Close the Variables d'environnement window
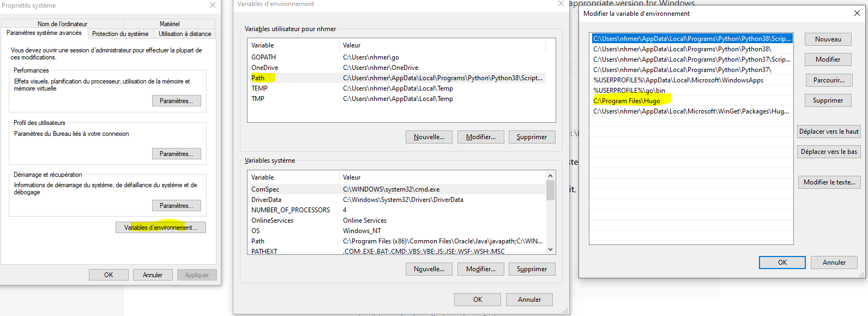Viewport: 868px width, 316px height. [x=560, y=4]
